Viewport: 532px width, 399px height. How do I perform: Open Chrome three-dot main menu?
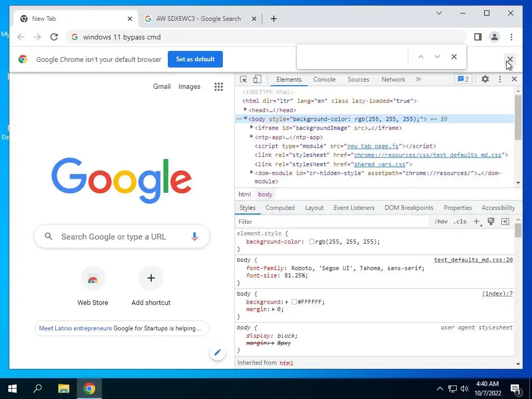(511, 37)
